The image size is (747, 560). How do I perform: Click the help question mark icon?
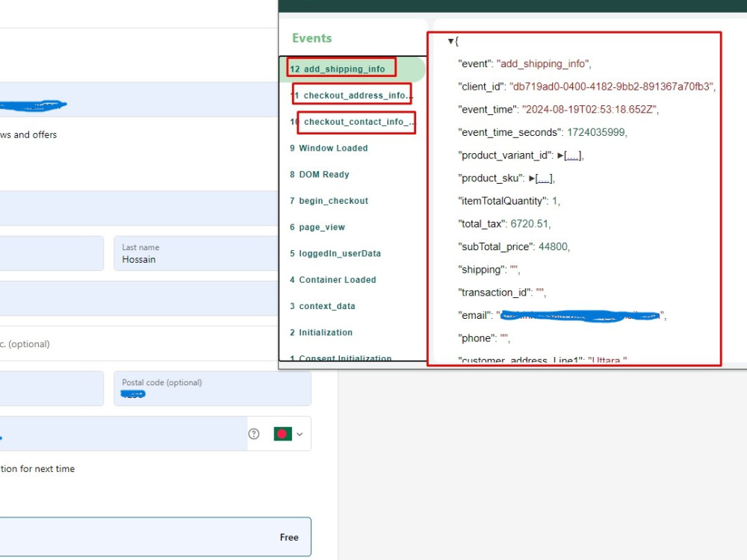click(254, 434)
